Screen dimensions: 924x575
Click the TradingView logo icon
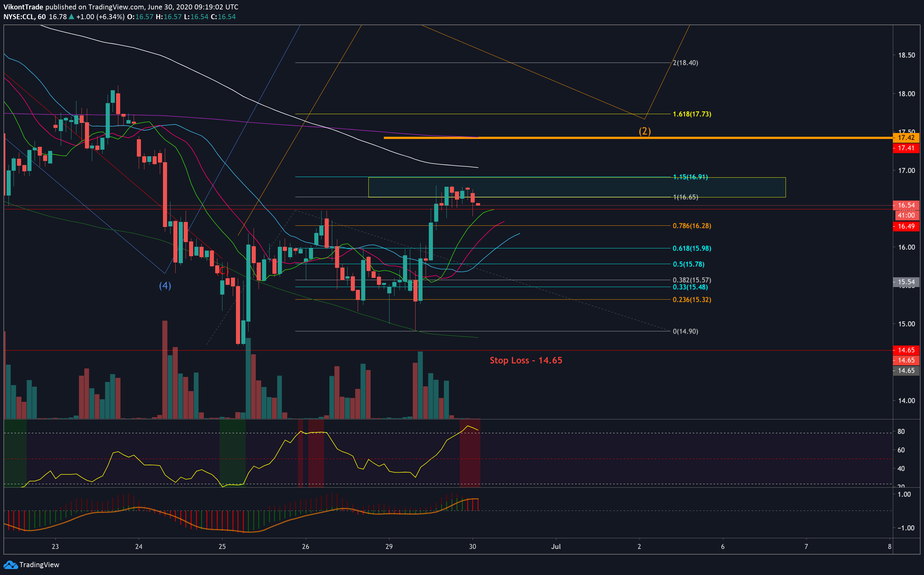10,565
